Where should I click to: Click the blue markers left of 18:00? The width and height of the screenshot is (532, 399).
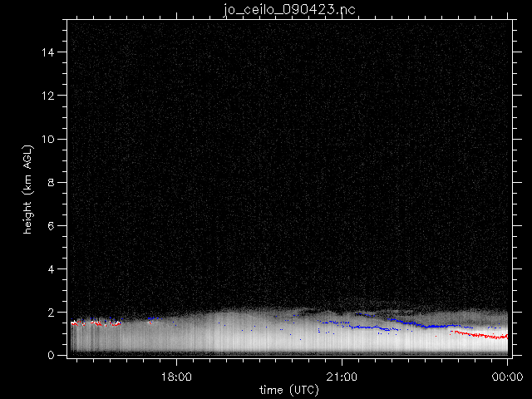click(153, 318)
